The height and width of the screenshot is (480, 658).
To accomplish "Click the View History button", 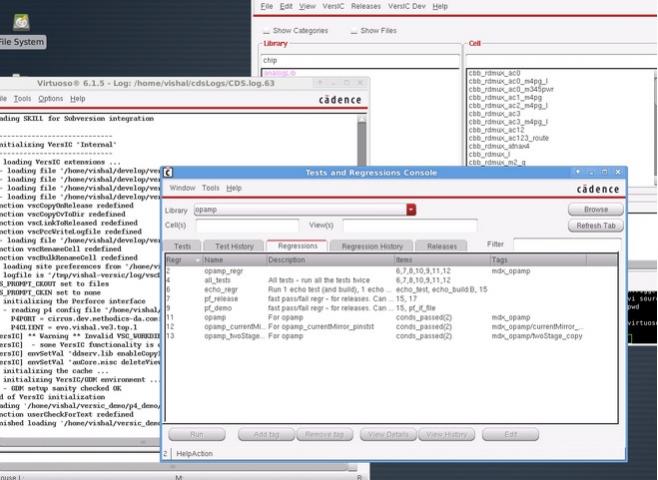I will tap(446, 435).
